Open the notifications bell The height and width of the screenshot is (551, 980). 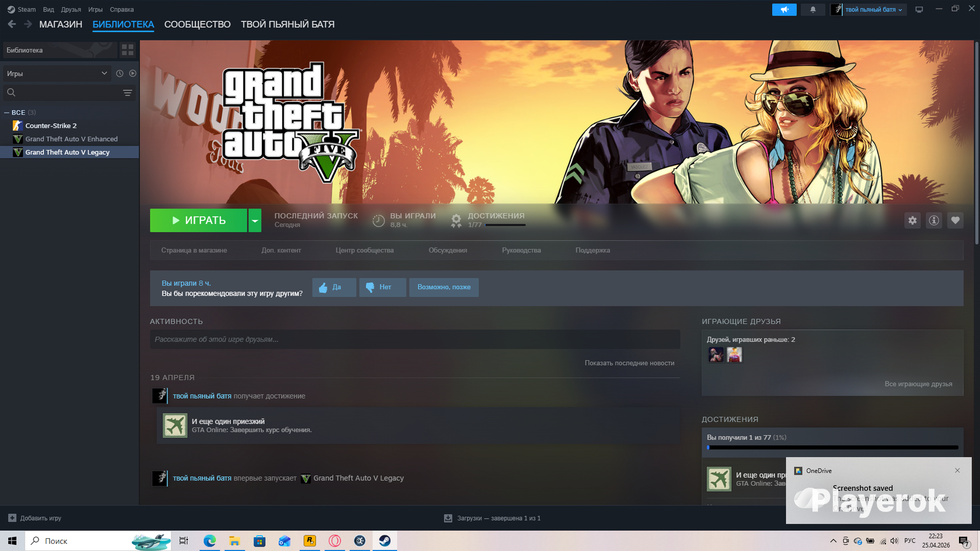[812, 9]
